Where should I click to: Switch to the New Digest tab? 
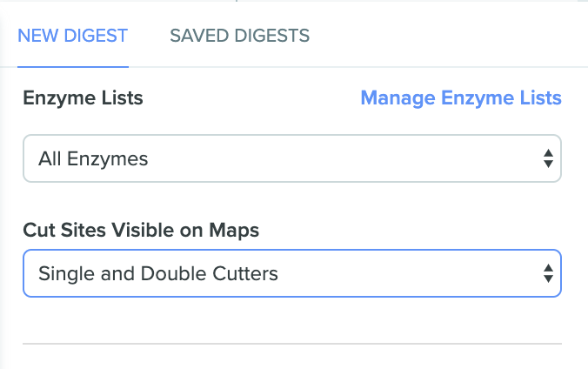pyautogui.click(x=73, y=36)
